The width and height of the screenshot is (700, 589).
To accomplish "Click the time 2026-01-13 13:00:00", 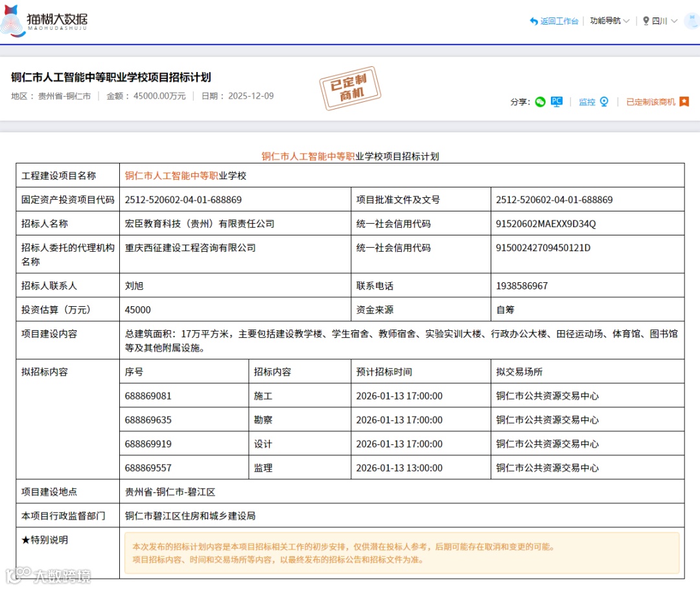I will click(399, 468).
